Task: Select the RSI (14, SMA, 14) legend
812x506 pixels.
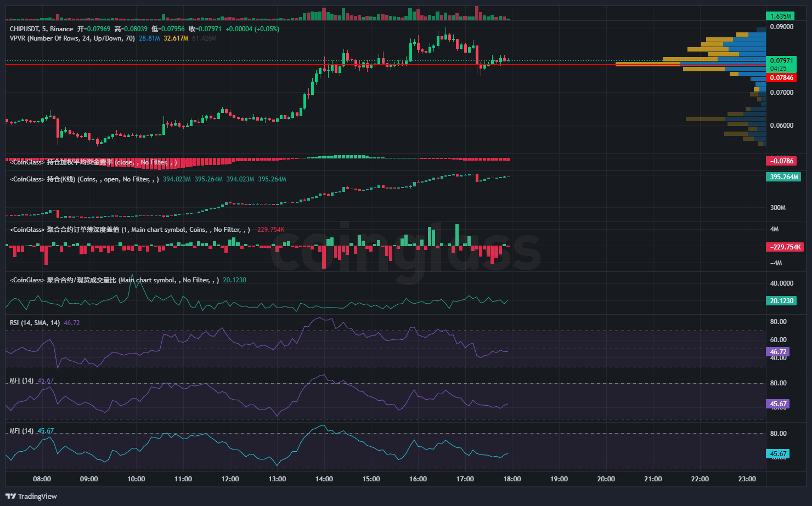Action: point(35,323)
